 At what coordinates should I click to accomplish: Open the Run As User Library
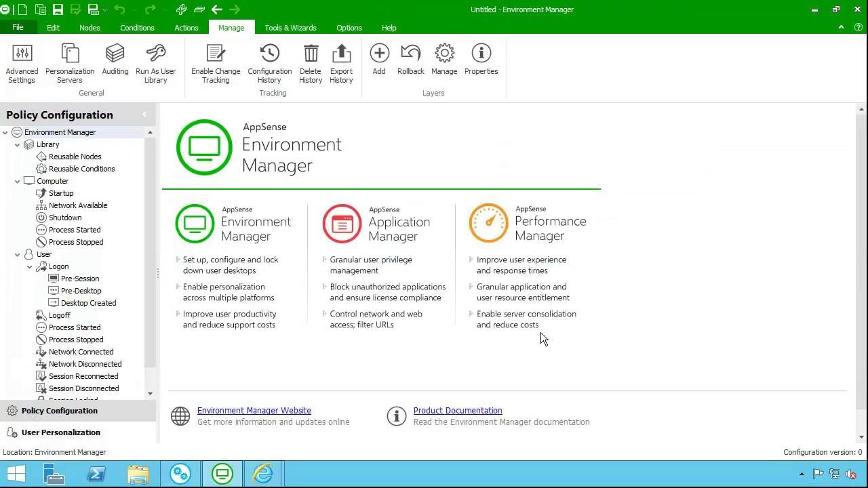pyautogui.click(x=155, y=64)
